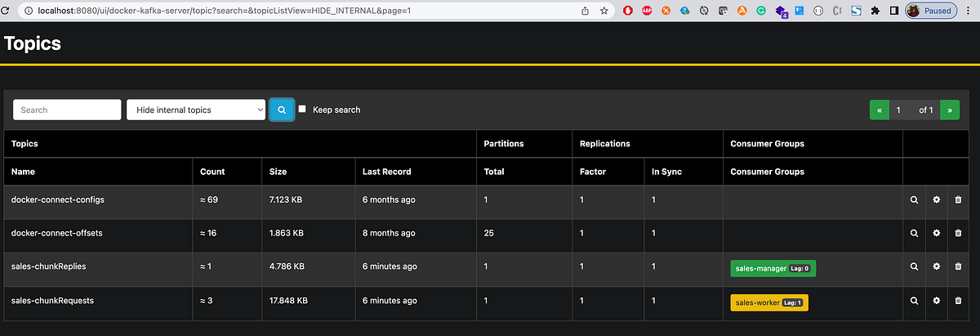Click the page number 1 field
The image size is (980, 336).
click(x=899, y=110)
